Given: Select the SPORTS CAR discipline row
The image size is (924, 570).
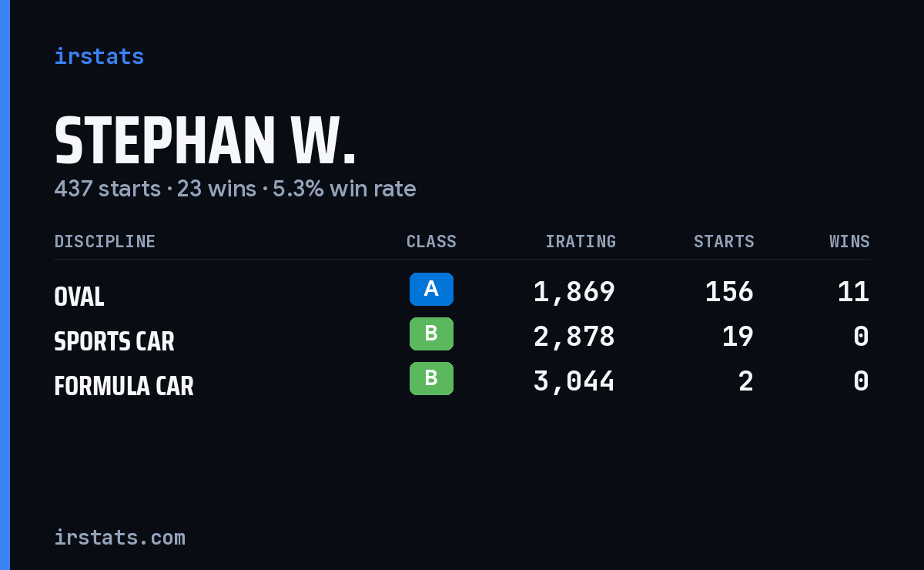Looking at the screenshot, I should point(462,337).
